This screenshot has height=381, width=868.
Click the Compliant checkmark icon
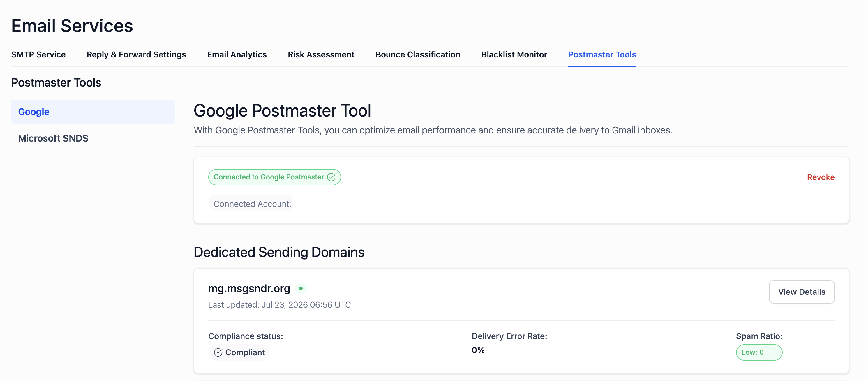coord(218,352)
